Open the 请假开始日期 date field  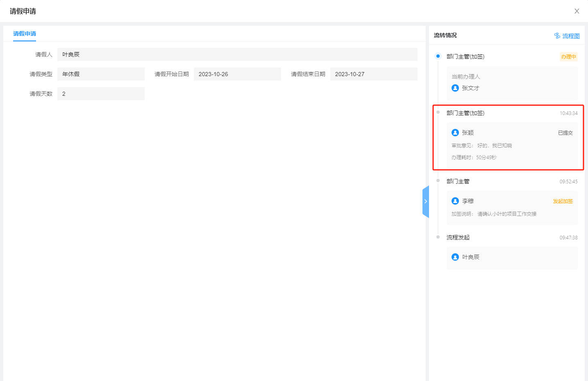click(x=237, y=74)
